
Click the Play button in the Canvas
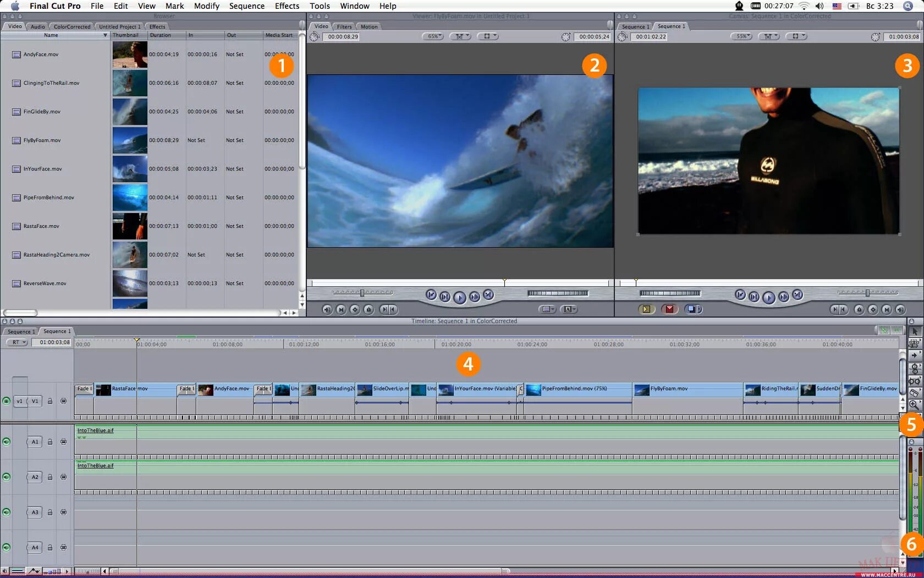point(769,298)
